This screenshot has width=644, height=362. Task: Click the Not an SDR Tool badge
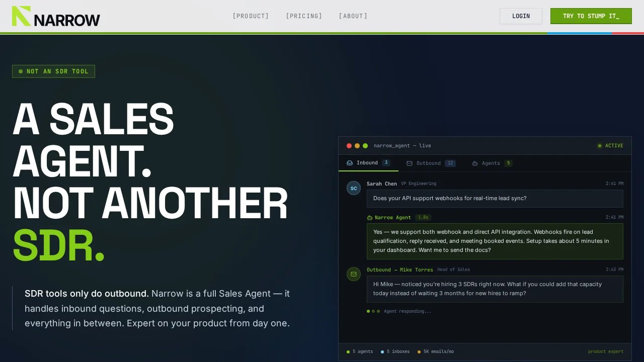[54, 71]
